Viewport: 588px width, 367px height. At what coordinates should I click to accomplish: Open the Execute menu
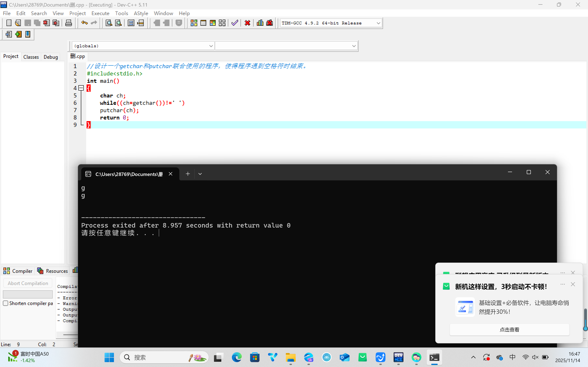100,13
